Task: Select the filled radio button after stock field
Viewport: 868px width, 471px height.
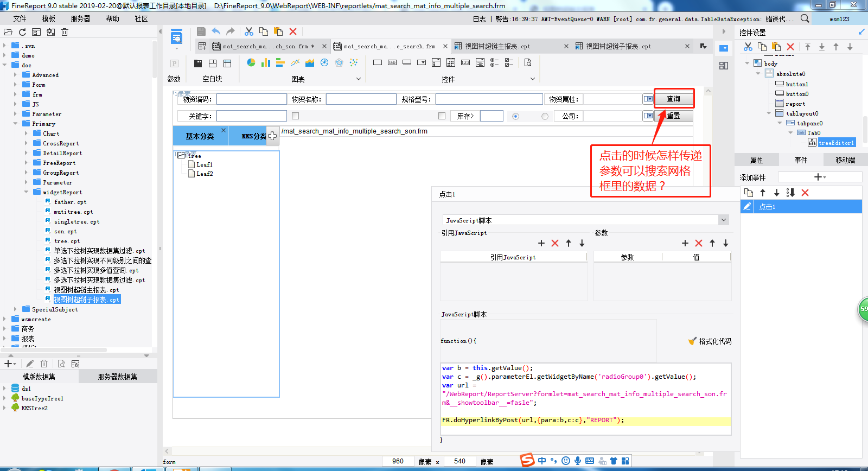Action: point(515,116)
